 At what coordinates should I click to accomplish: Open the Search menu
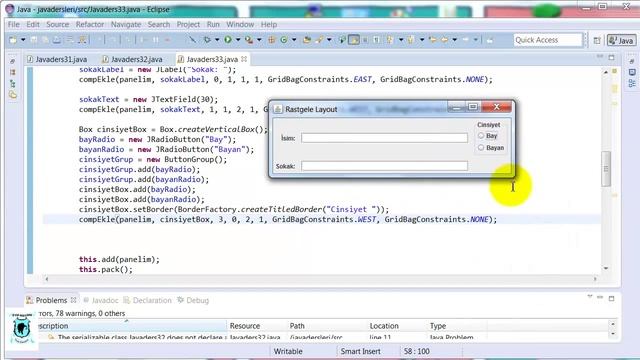(x=159, y=24)
